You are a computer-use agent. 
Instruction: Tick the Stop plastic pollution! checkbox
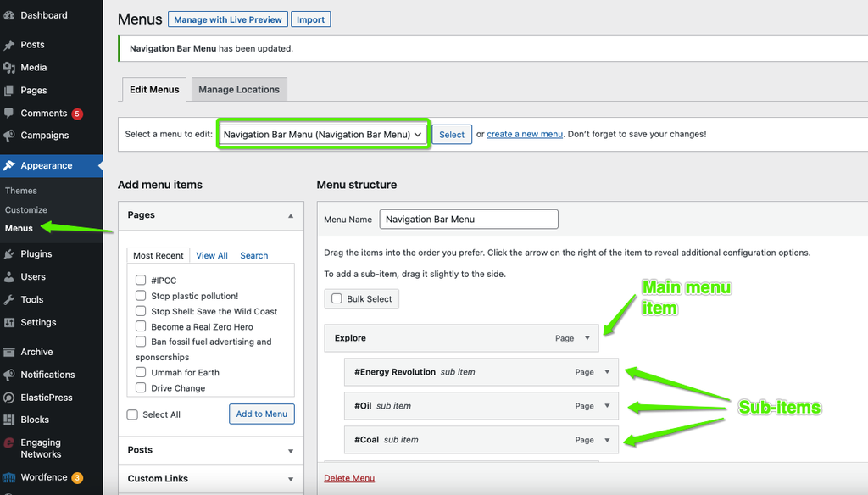pos(141,296)
